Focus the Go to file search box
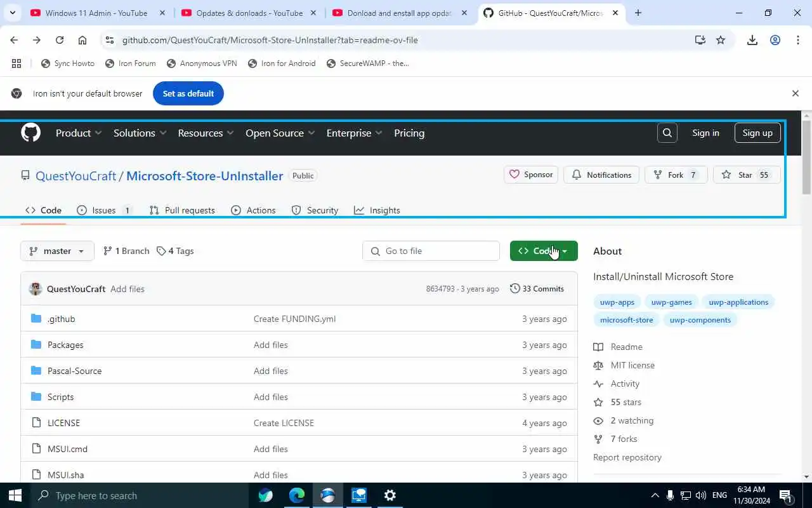Viewport: 812px width, 508px height. click(431, 251)
